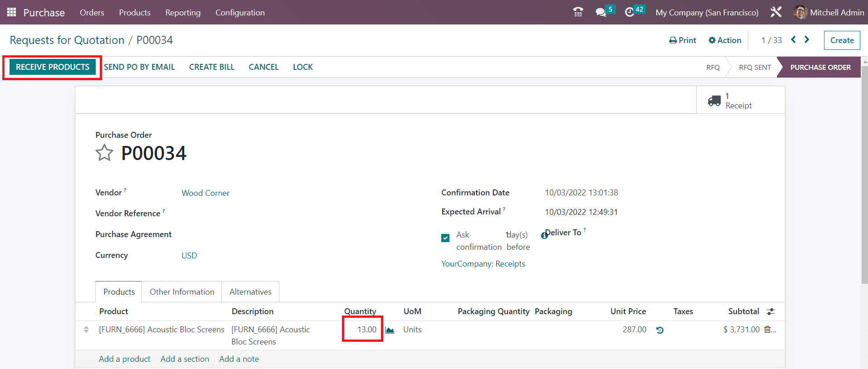Open the apps grid menu icon
This screenshot has width=868, height=369.
[12, 12]
